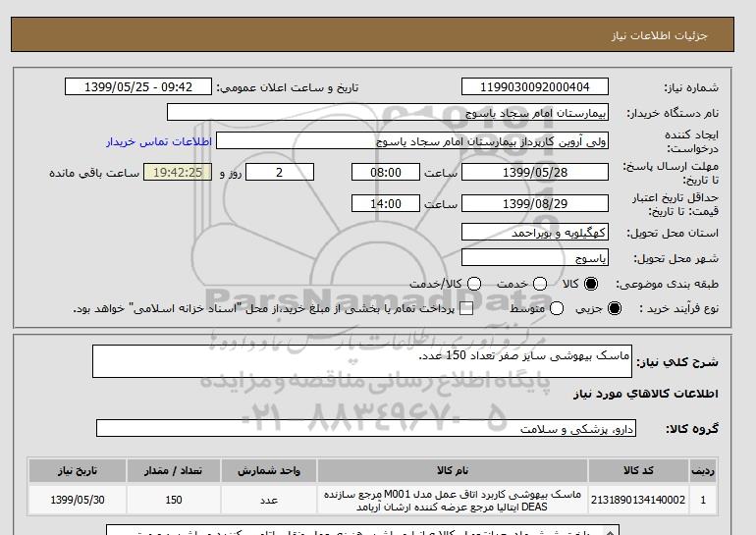Click the general description box ماسک بیهوشی
The height and width of the screenshot is (535, 756).
[x=362, y=361]
